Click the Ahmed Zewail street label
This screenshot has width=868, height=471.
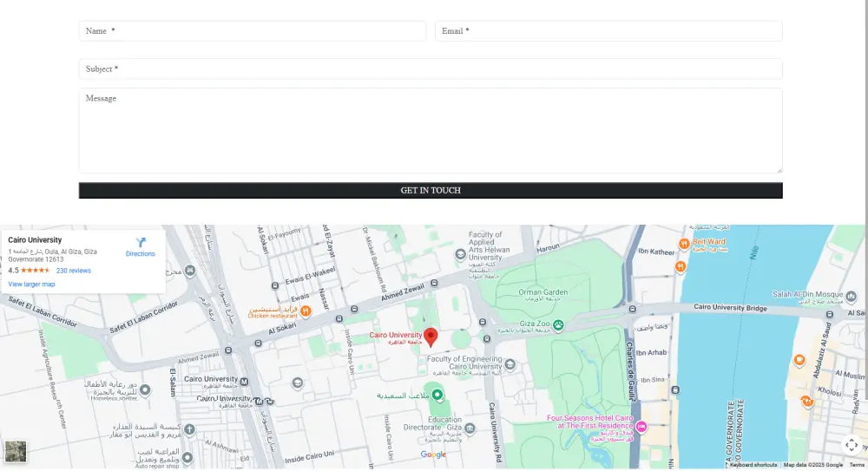point(403,292)
